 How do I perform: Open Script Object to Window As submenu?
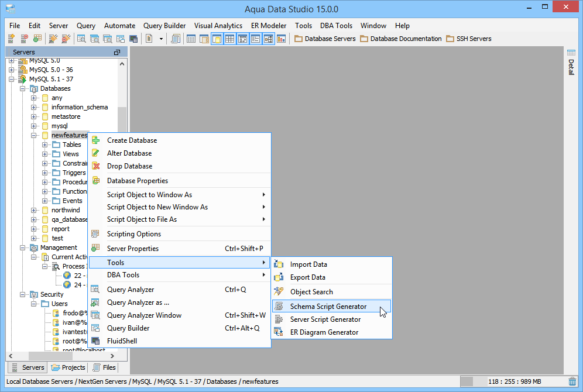(x=180, y=195)
